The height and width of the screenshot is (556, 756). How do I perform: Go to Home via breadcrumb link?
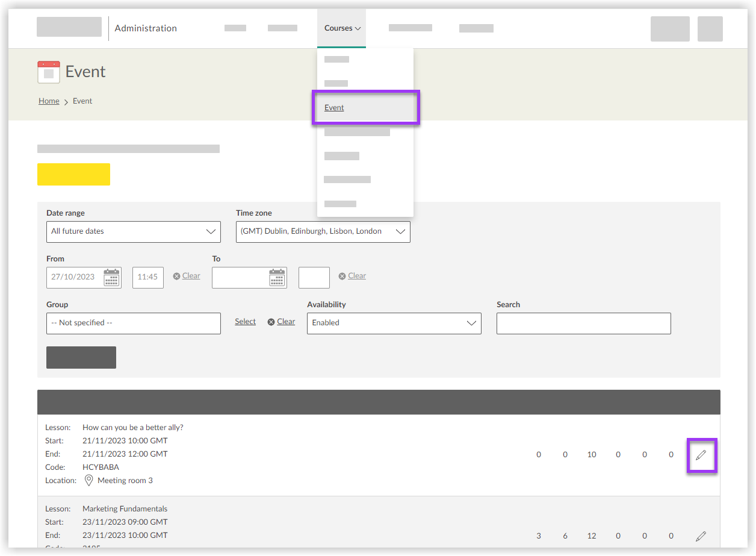pos(49,101)
